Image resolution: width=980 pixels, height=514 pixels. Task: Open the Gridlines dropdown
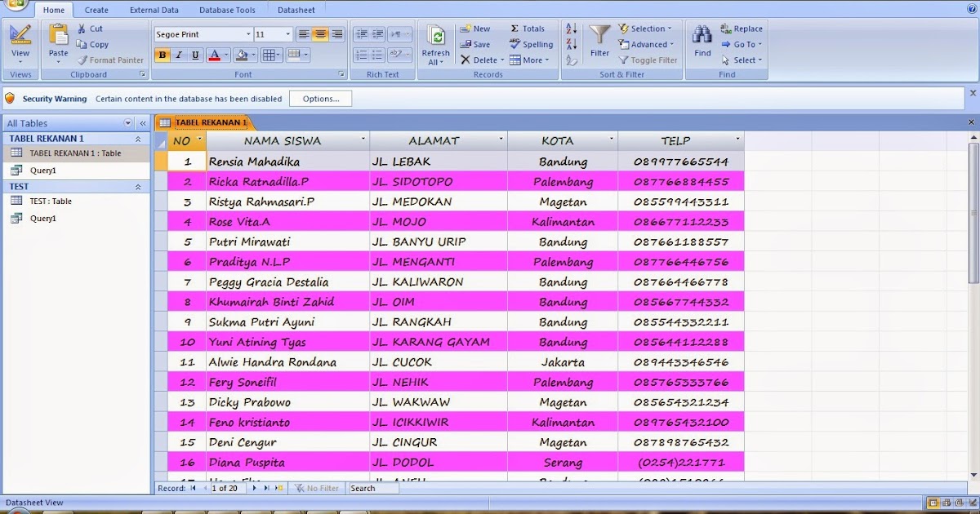coord(271,55)
